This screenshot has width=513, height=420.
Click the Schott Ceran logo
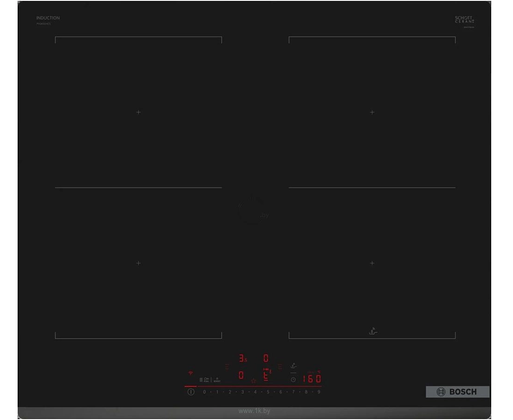pyautogui.click(x=464, y=20)
